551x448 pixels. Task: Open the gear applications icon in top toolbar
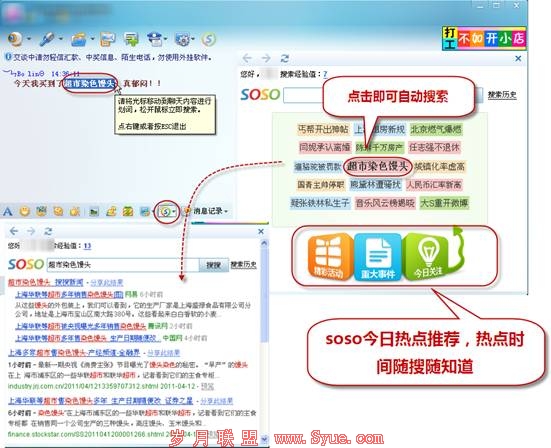point(182,39)
